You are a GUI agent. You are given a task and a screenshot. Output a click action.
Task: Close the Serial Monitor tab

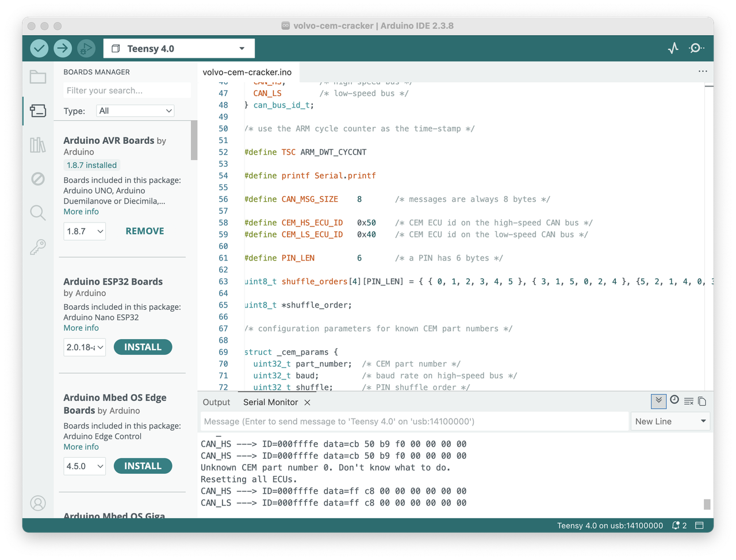308,402
